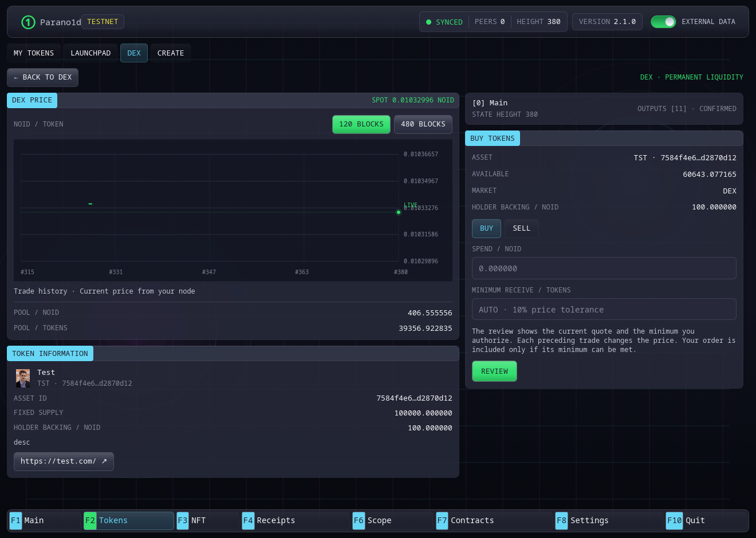Click the STATE HEIGHT 380 text
The image size is (756, 538).
[505, 114]
